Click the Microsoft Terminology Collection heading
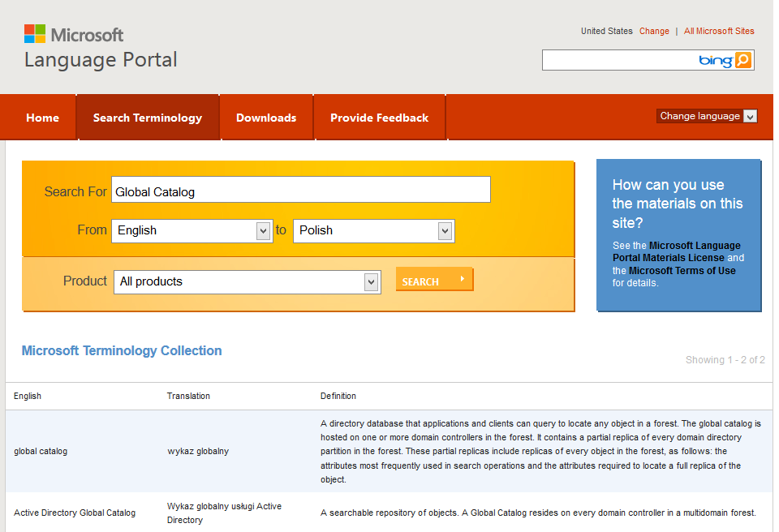 122,350
